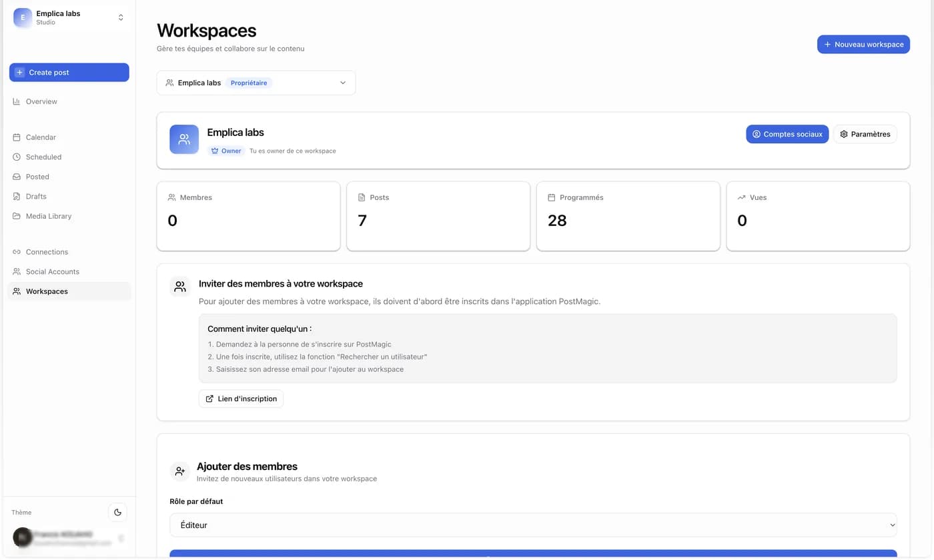Click the Posted inbox icon
Image resolution: width=934 pixels, height=560 pixels.
click(17, 177)
